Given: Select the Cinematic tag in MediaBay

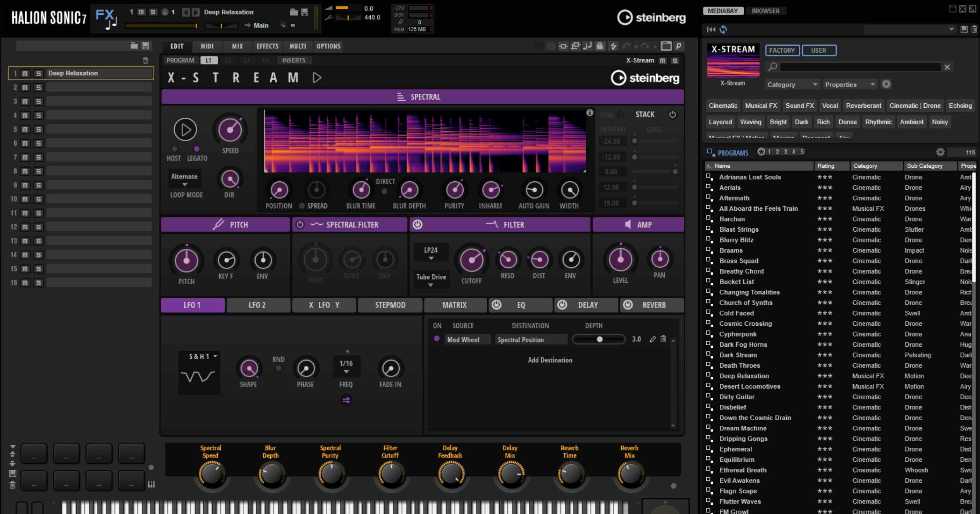Looking at the screenshot, I should 723,105.
